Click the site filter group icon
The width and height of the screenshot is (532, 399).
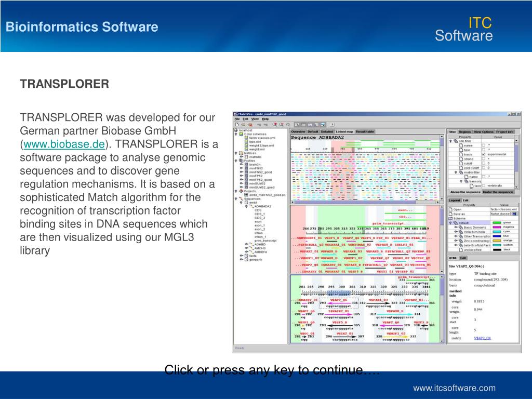tap(456, 141)
